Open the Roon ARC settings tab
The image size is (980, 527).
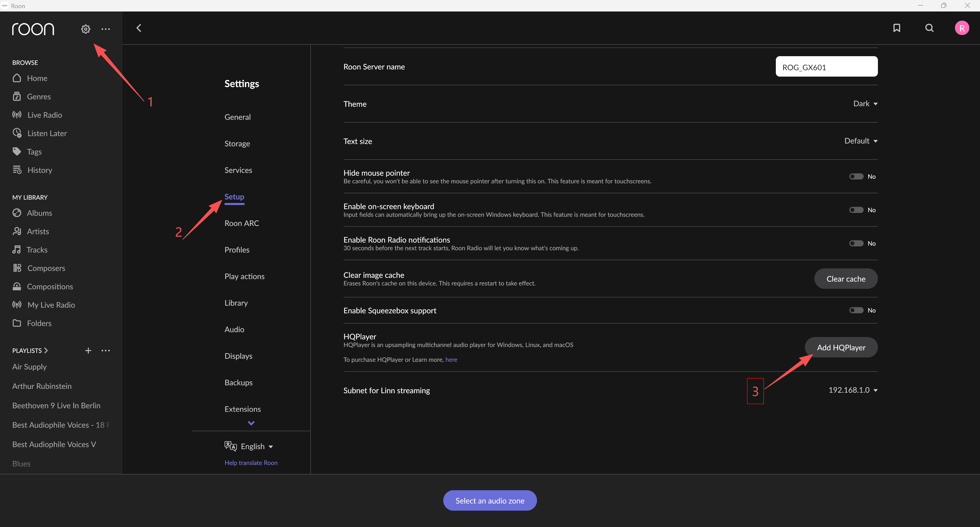pyautogui.click(x=242, y=223)
